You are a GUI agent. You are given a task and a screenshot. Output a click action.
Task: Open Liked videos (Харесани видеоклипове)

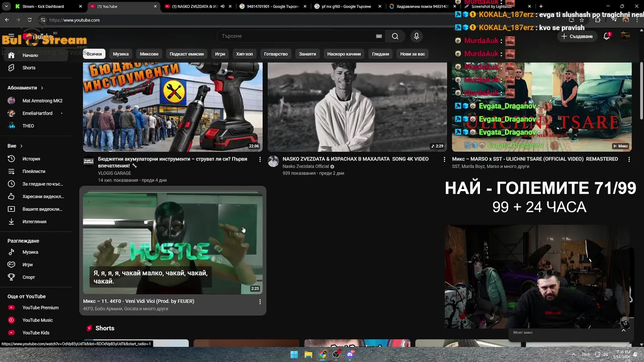[x=36, y=197]
